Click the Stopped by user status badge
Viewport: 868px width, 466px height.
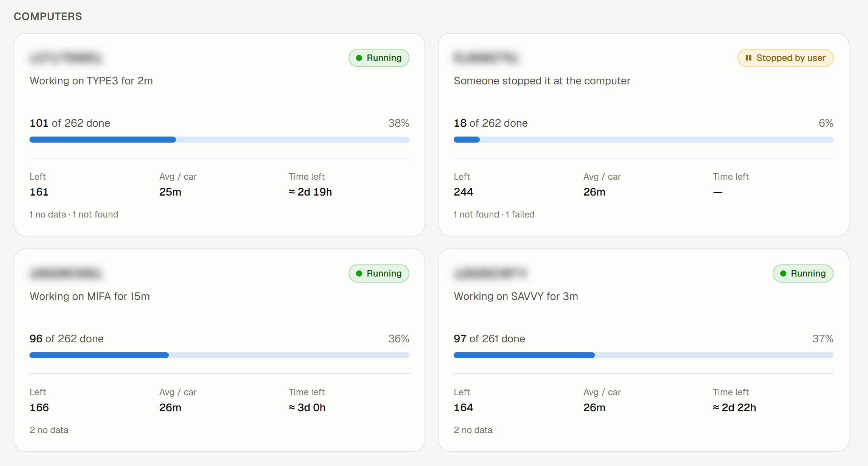click(786, 58)
